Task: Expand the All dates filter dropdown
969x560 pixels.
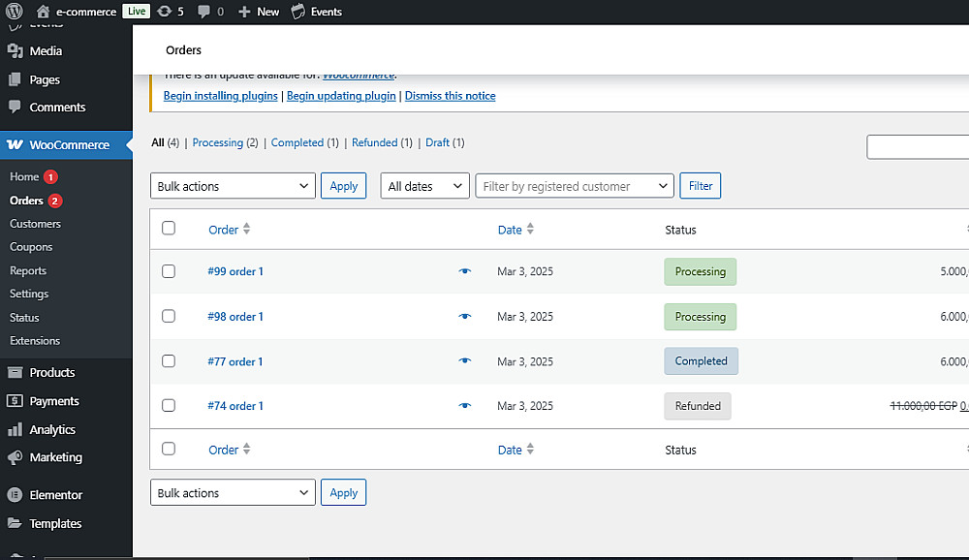Action: click(425, 186)
